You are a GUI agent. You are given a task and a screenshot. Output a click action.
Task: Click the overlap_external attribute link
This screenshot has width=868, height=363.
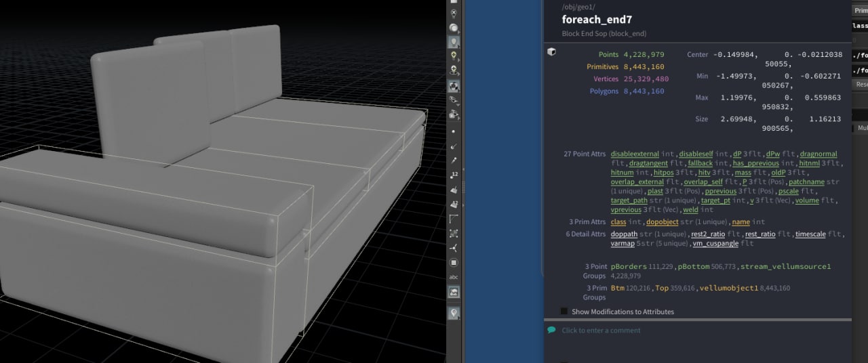pos(637,182)
